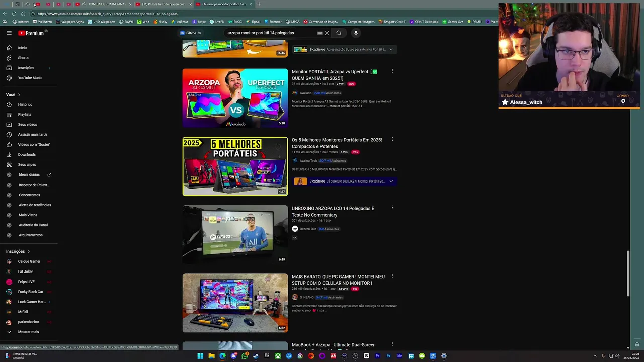The image size is (644, 362).
Task: Open options menu for Arzopa vs Uperfect video
Action: 392,71
